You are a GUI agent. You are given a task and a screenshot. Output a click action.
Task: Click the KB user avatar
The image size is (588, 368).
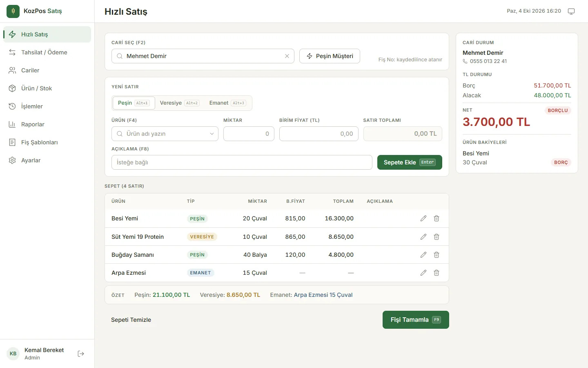13,354
